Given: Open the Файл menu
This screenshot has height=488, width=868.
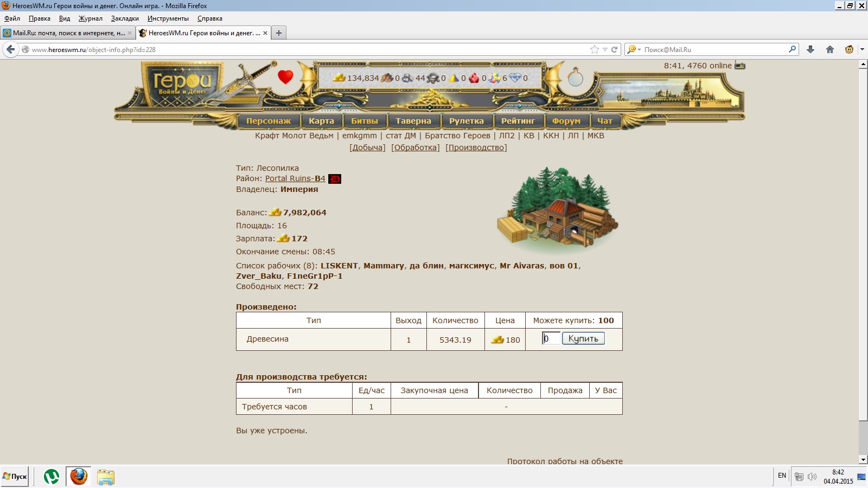Looking at the screenshot, I should tap(12, 18).
